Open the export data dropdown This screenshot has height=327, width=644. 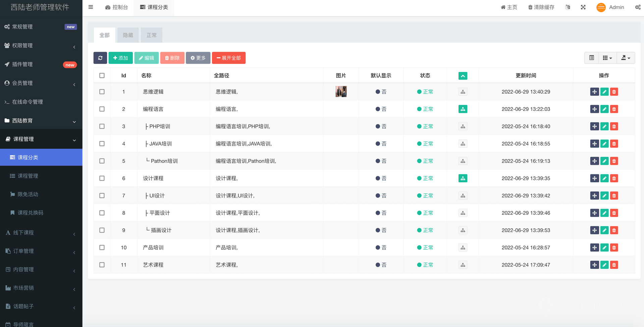[626, 58]
